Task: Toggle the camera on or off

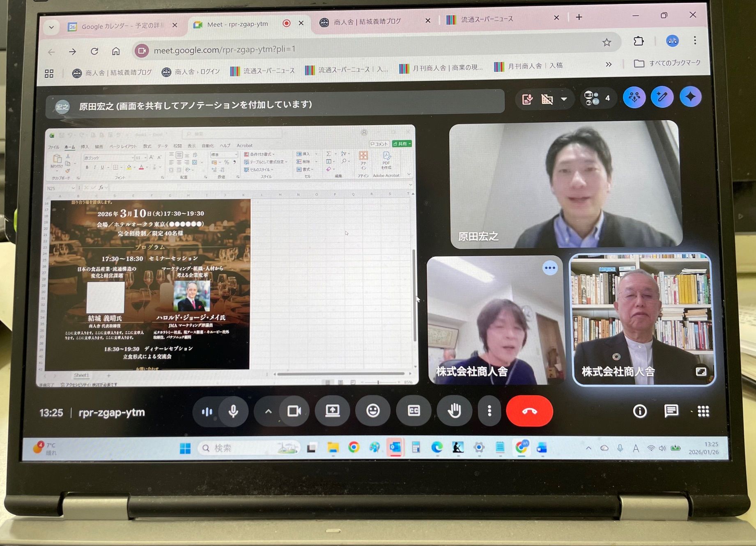Action: click(x=294, y=411)
